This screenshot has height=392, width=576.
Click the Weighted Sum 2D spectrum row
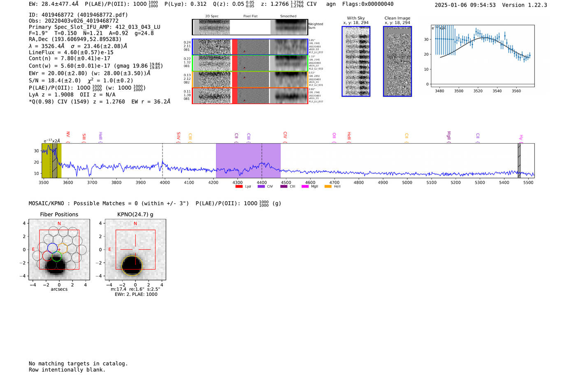tap(250, 27)
